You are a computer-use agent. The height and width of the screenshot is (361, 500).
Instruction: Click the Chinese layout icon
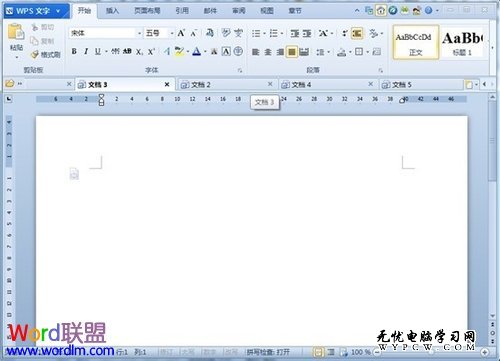(x=323, y=33)
